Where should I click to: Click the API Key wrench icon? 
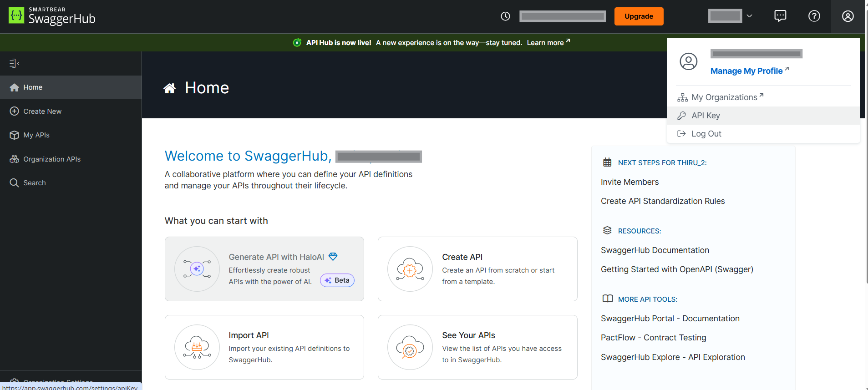(x=681, y=116)
